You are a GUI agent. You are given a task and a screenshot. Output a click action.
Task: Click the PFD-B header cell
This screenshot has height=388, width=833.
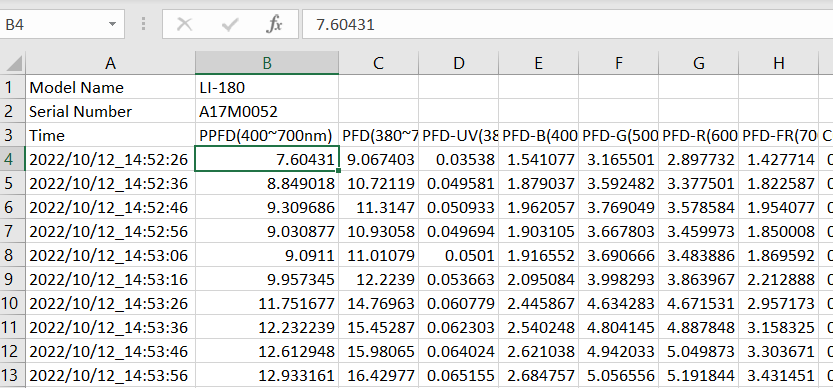(x=538, y=135)
